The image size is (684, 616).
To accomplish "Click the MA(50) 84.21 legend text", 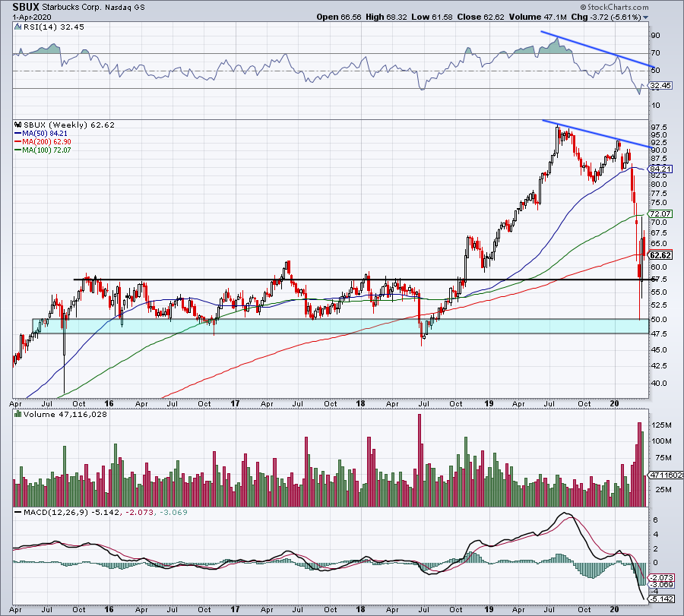I will click(45, 134).
